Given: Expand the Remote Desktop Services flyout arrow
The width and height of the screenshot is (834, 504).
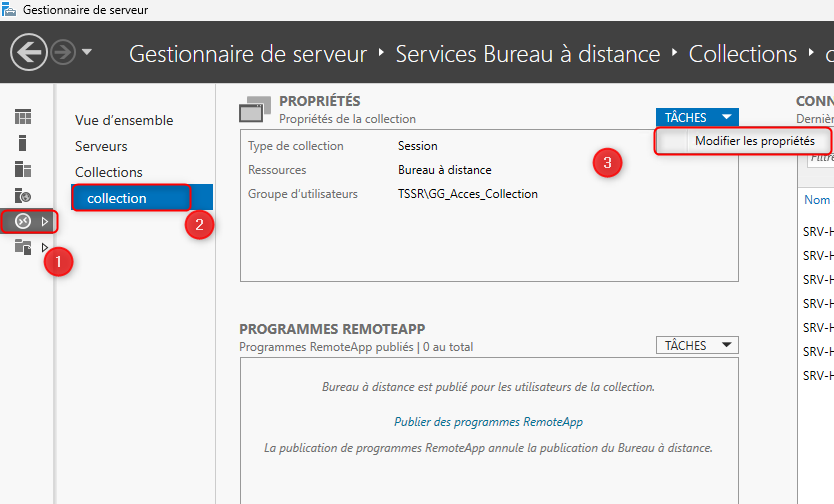Looking at the screenshot, I should tap(44, 221).
